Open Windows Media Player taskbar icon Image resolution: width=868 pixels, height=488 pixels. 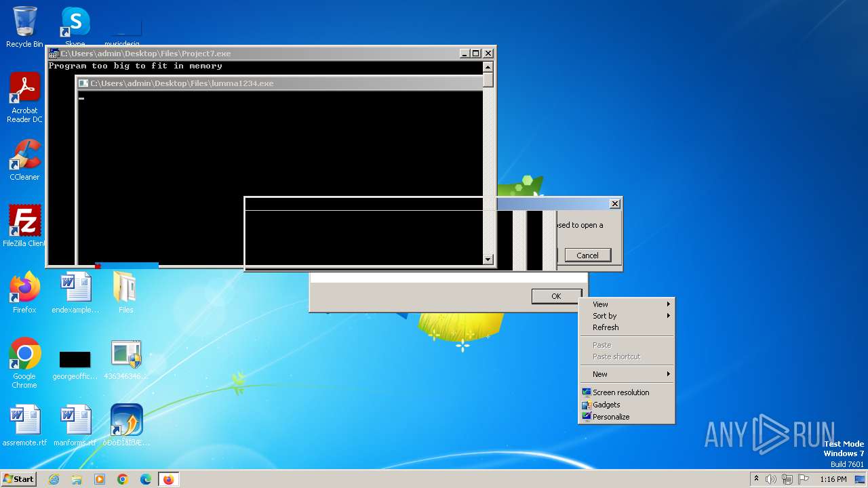[100, 479]
